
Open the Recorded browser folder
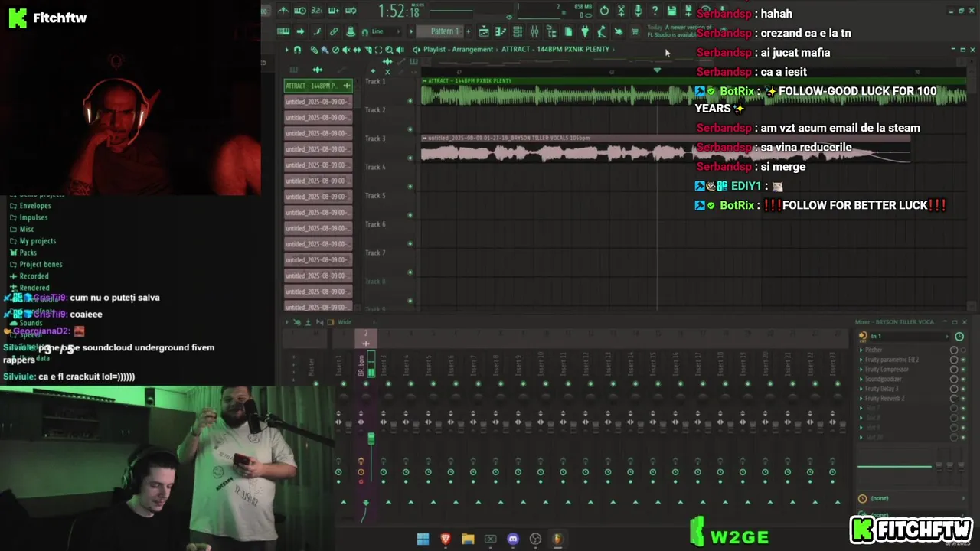point(34,276)
